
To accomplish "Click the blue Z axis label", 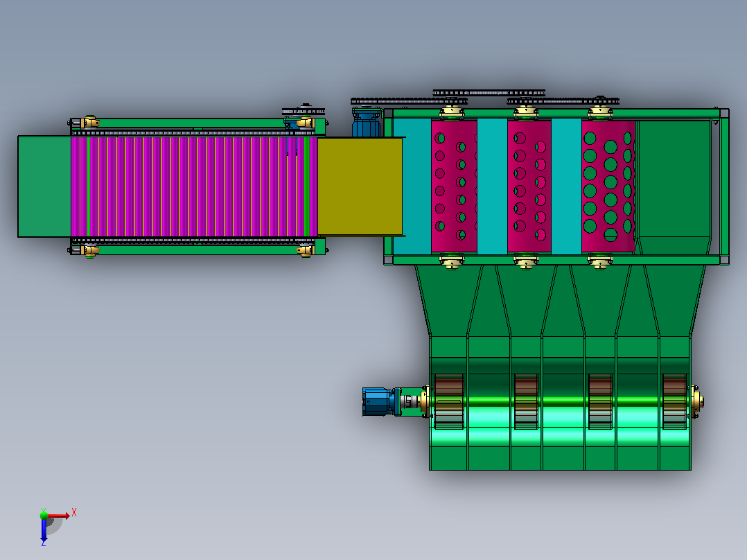I will 44,543.
